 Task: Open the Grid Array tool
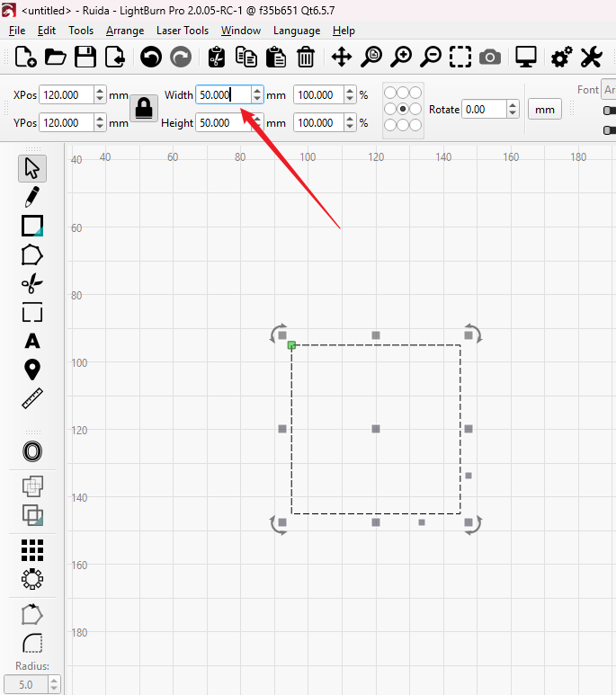pos(32,549)
